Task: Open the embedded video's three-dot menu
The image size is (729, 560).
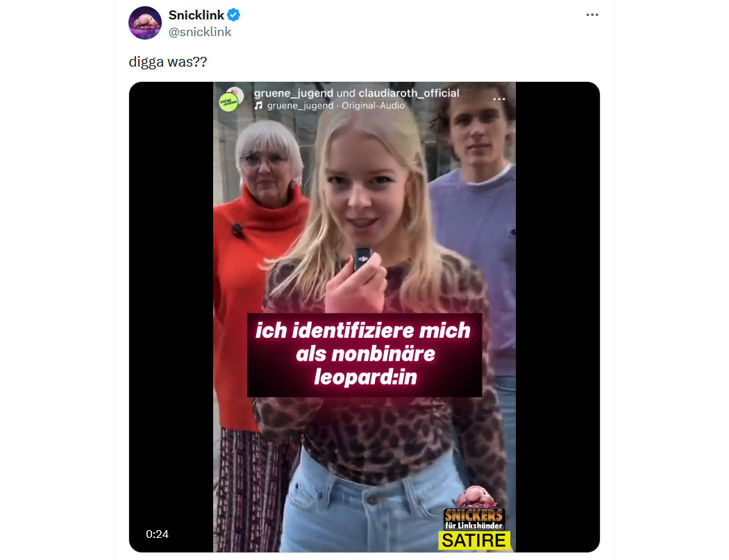Action: 499,99
